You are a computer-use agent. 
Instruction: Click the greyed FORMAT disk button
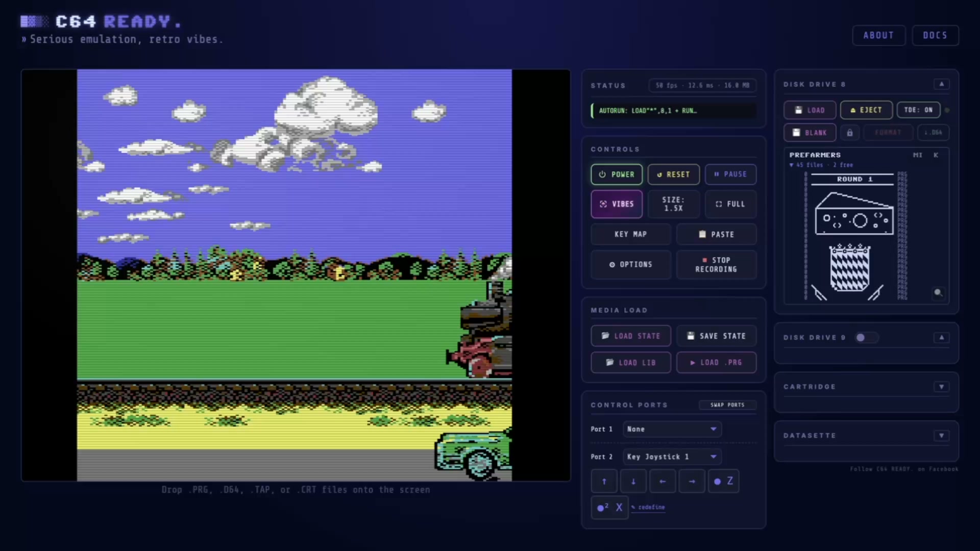pyautogui.click(x=888, y=133)
